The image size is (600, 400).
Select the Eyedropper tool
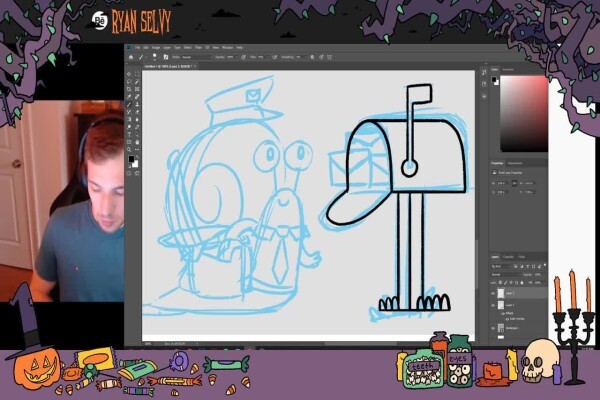[129, 96]
